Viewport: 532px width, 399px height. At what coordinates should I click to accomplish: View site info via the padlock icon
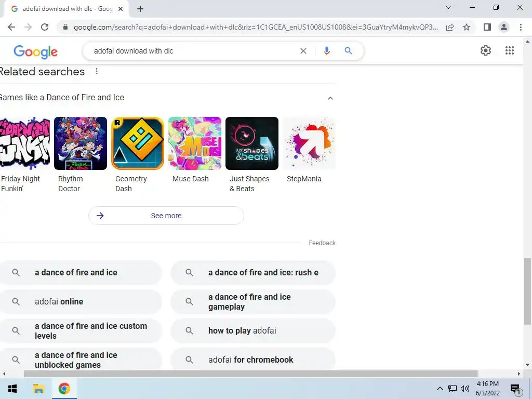pos(65,27)
